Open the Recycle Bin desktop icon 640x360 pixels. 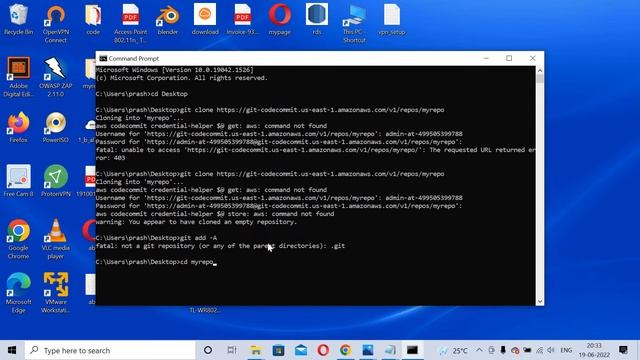click(18, 19)
